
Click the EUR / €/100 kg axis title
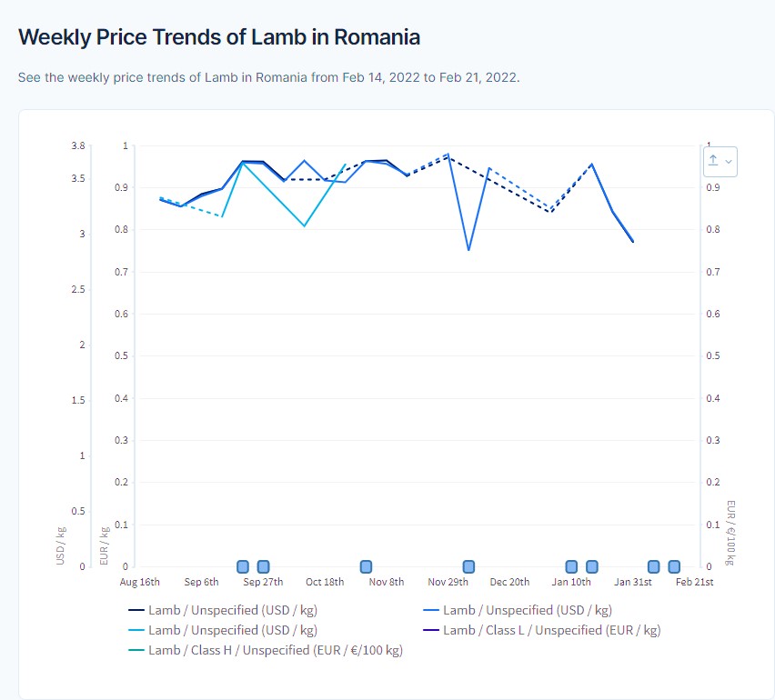730,531
